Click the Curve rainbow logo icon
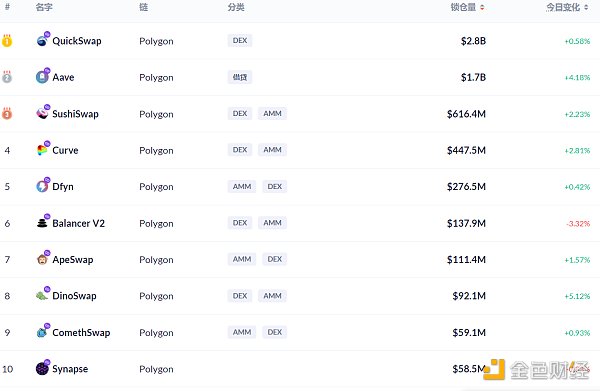Image resolution: width=600 pixels, height=391 pixels. point(42,150)
